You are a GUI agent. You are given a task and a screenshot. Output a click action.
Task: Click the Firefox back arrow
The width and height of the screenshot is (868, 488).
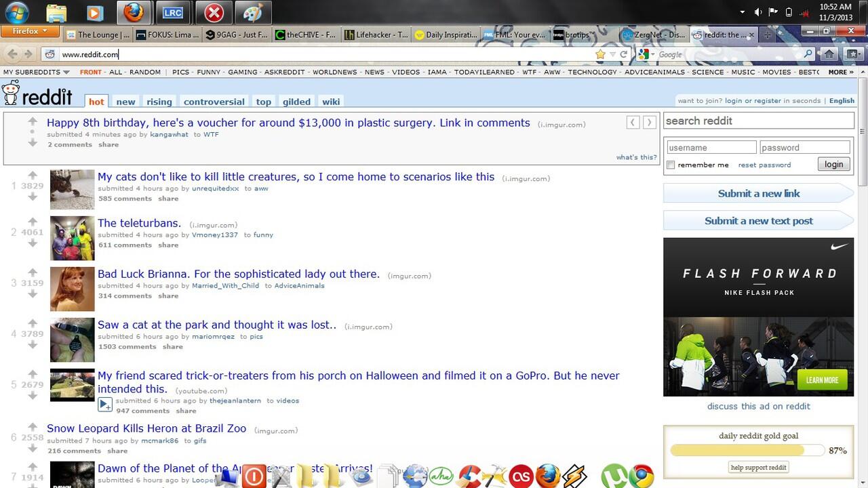coord(12,54)
